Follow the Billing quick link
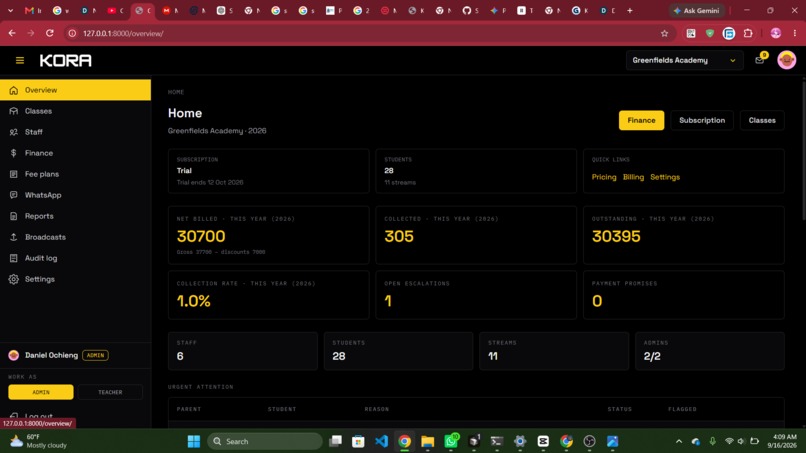Viewport: 806px width, 453px height. click(633, 177)
